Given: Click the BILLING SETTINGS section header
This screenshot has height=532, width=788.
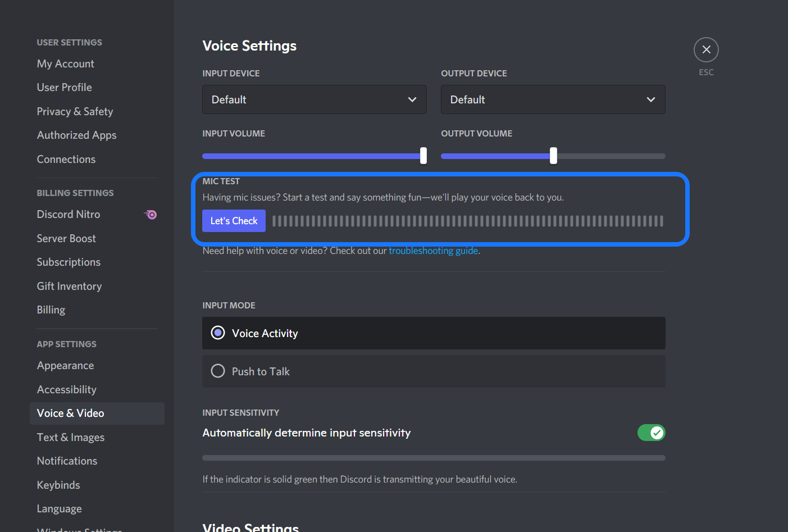Looking at the screenshot, I should [75, 193].
